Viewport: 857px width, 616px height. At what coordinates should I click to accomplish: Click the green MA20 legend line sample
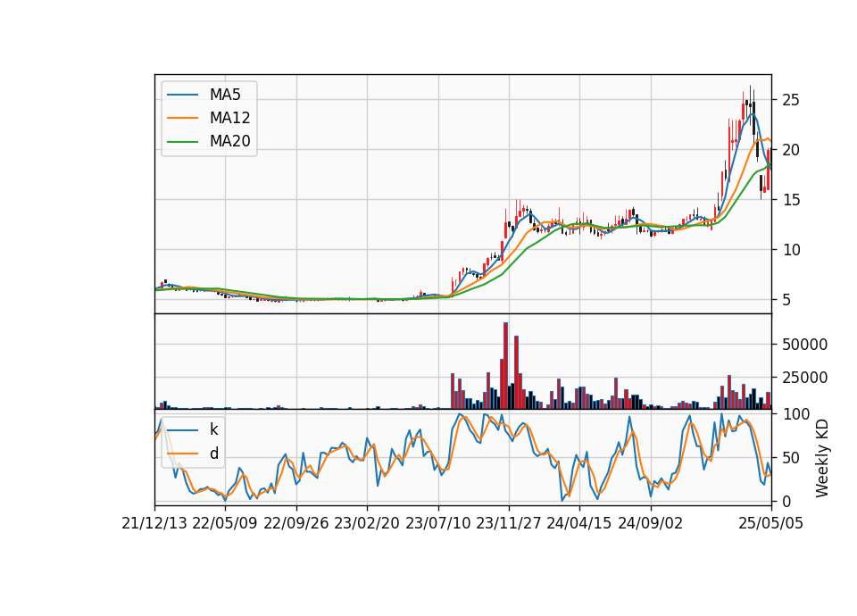pyautogui.click(x=182, y=142)
